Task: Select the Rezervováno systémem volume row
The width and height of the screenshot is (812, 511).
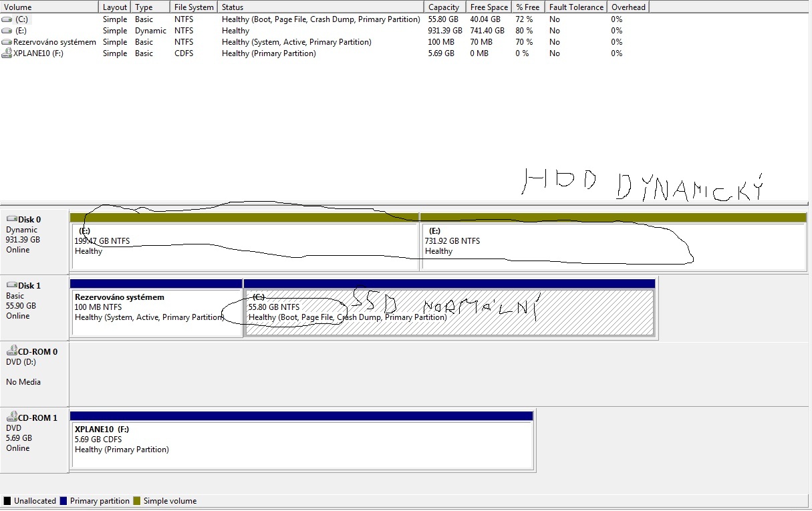Action: coord(325,42)
